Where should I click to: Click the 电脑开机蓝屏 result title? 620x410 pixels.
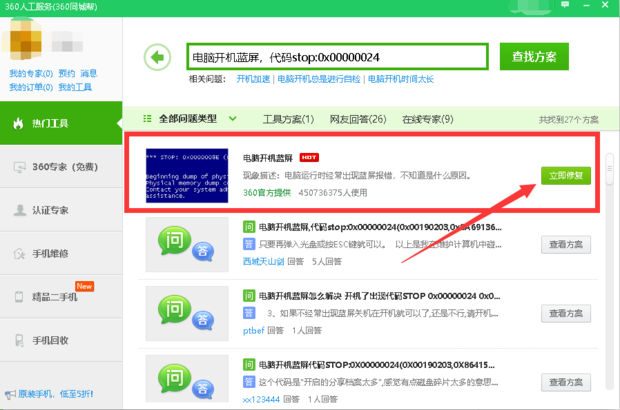pos(268,158)
